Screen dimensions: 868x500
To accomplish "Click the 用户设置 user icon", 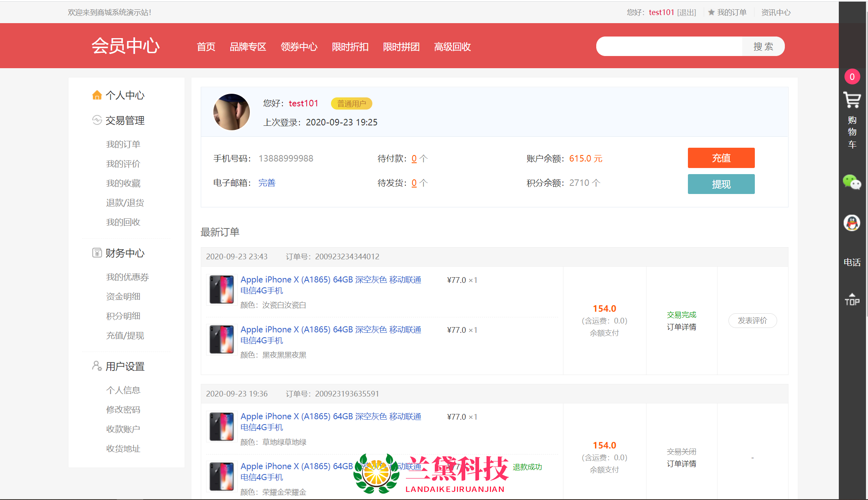I will point(97,366).
